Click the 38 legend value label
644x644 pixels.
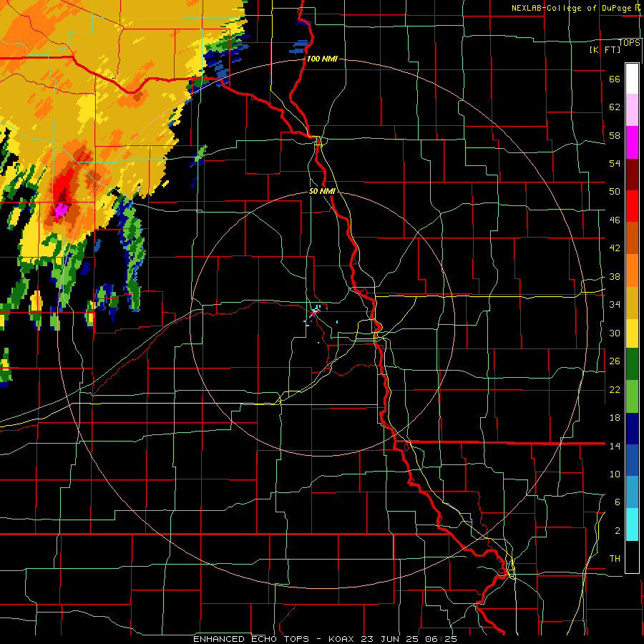pyautogui.click(x=615, y=277)
